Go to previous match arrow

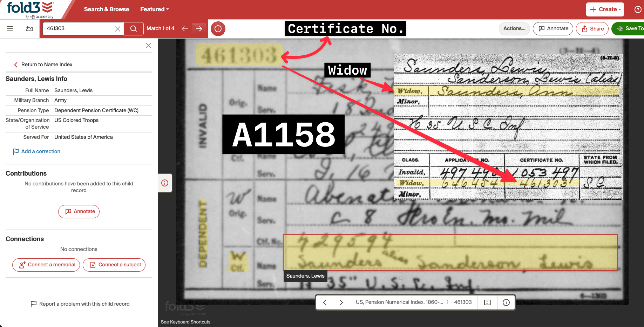(x=185, y=29)
